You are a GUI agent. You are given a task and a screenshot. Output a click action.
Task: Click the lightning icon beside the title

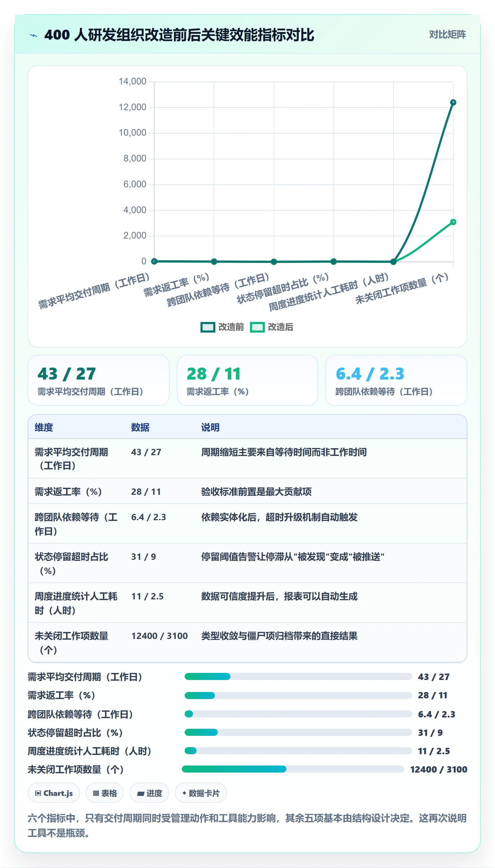34,35
